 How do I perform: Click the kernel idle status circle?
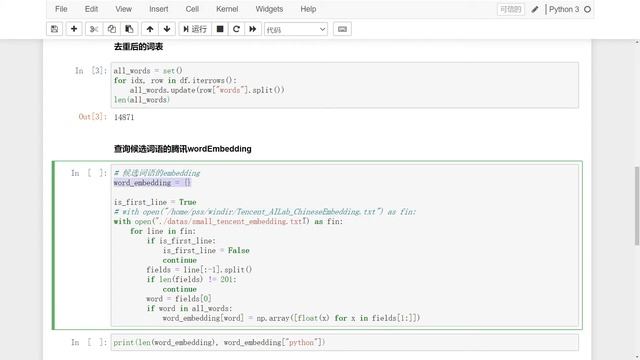pyautogui.click(x=587, y=9)
